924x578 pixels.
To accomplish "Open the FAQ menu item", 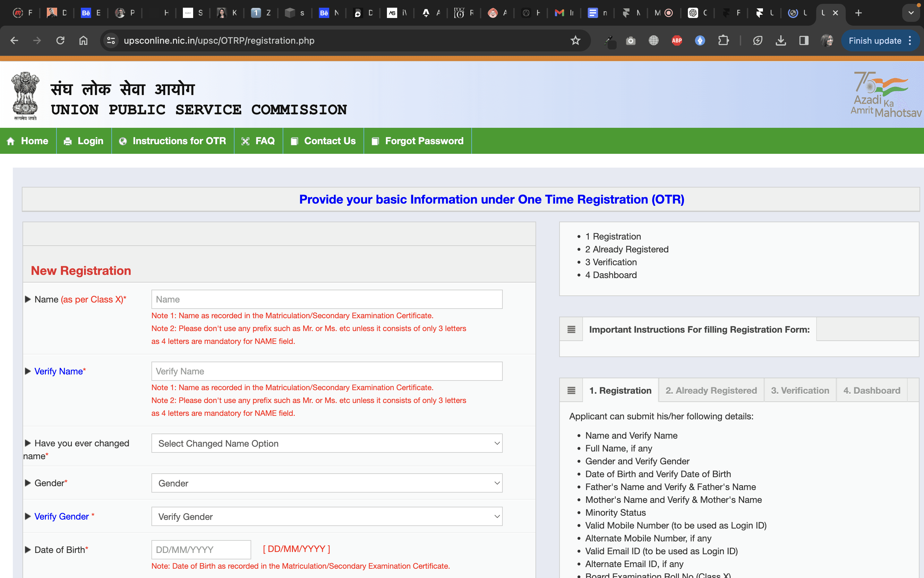I will point(259,141).
